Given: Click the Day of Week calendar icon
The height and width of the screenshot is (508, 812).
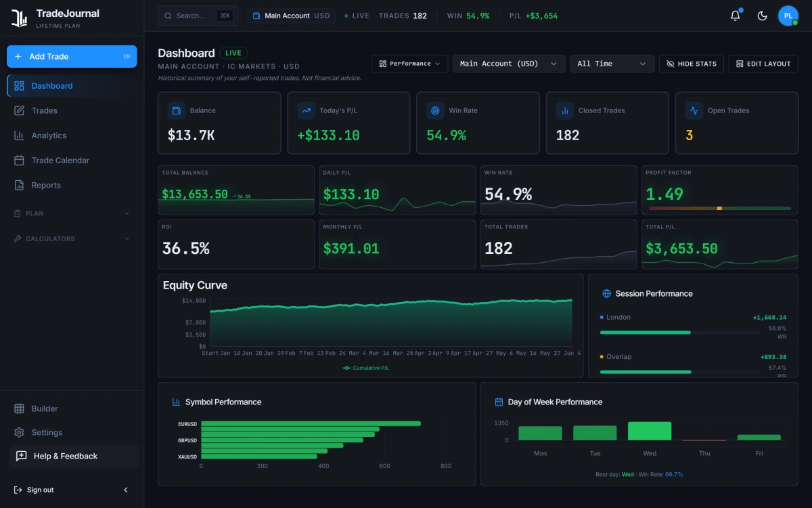Looking at the screenshot, I should [499, 402].
